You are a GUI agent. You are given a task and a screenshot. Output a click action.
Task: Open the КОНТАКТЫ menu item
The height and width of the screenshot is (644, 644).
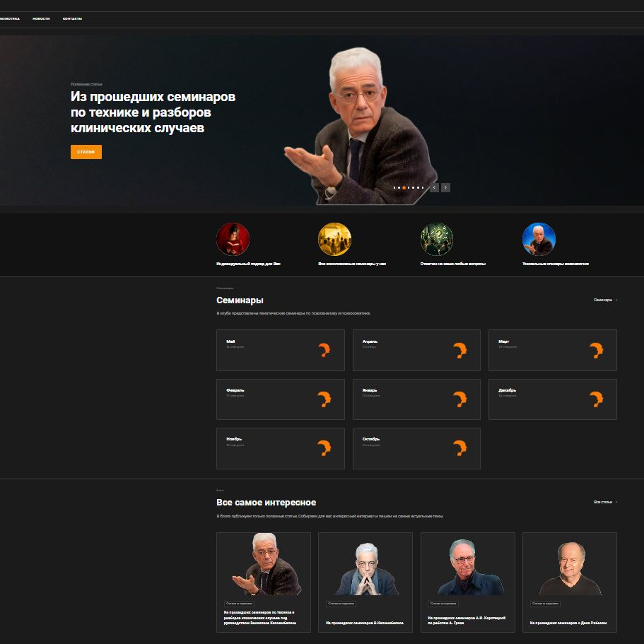[72, 18]
